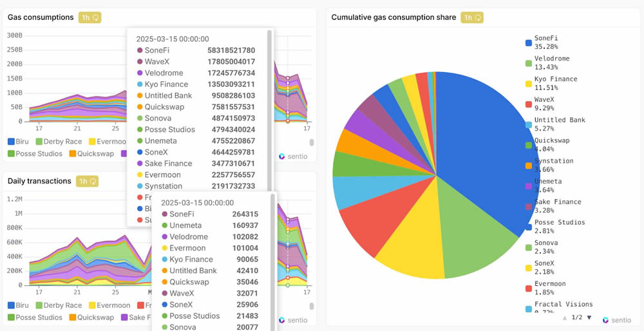This screenshot has height=331, width=644.
Task: Click the 1h badge beside Cumulative gas consumption share
Action: click(x=472, y=17)
